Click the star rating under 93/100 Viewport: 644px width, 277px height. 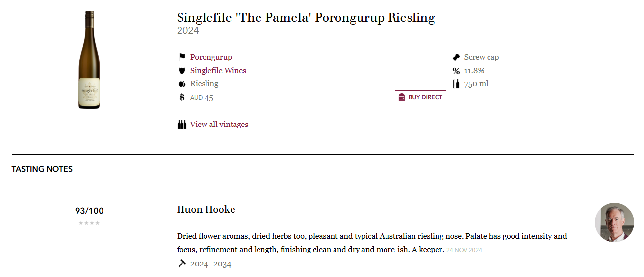89,223
